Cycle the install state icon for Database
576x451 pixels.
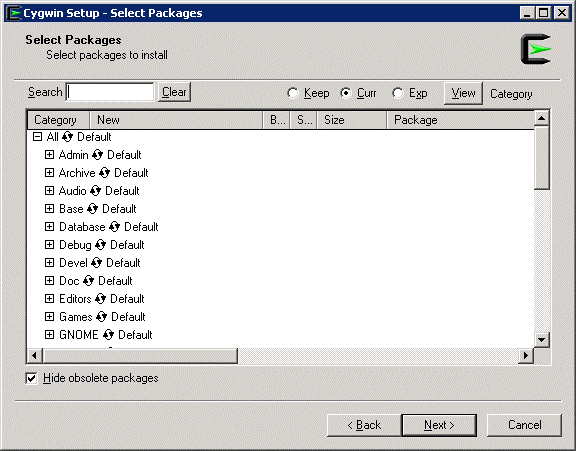[115, 227]
